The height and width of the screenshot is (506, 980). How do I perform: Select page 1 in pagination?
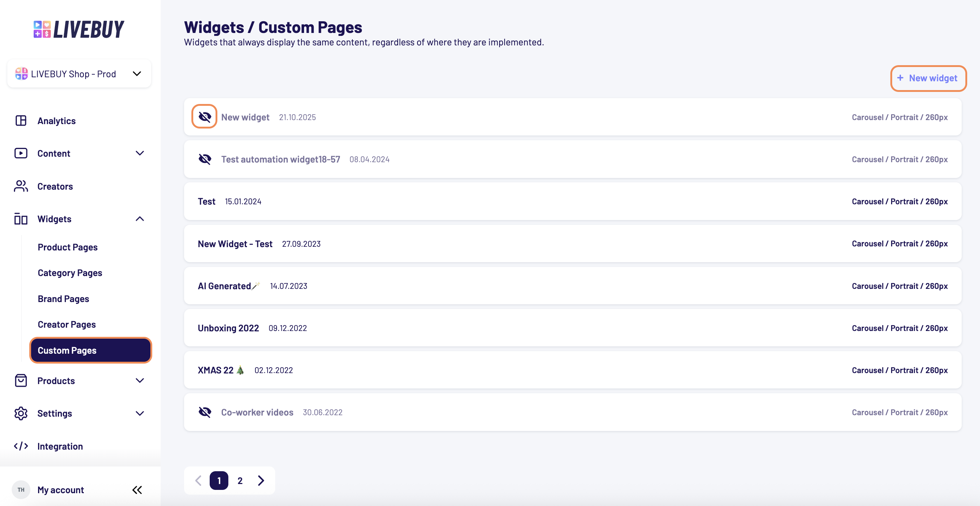219,480
